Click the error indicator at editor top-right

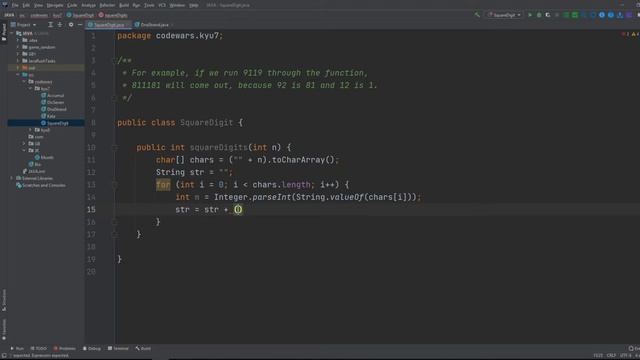click(625, 34)
